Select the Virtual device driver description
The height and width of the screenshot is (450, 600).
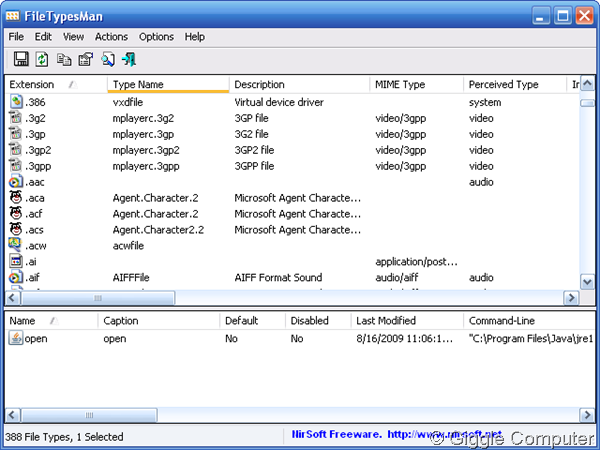pyautogui.click(x=279, y=102)
